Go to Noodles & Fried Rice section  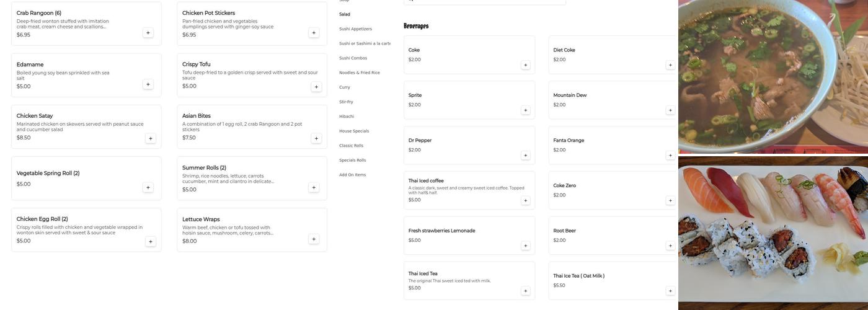coord(359,73)
